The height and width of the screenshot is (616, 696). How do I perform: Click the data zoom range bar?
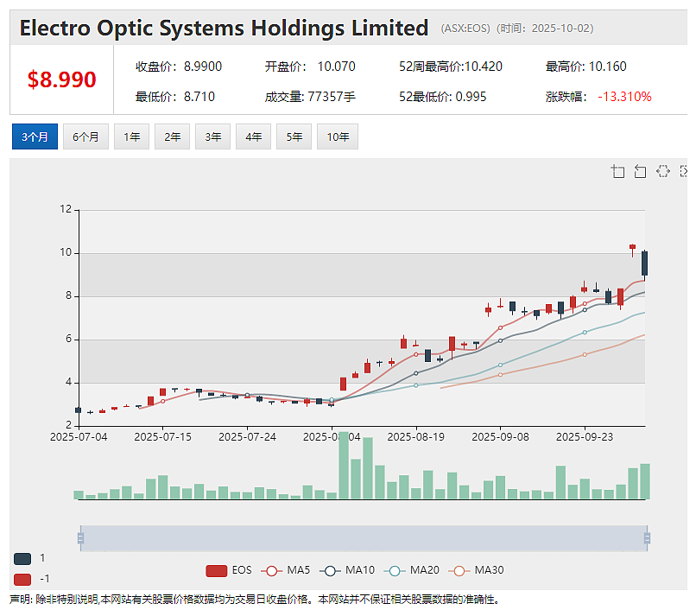click(364, 538)
